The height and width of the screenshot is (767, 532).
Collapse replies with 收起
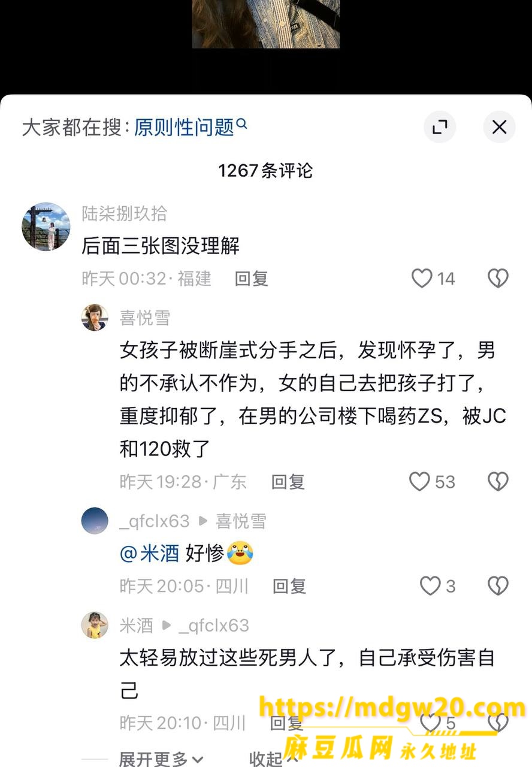[274, 759]
